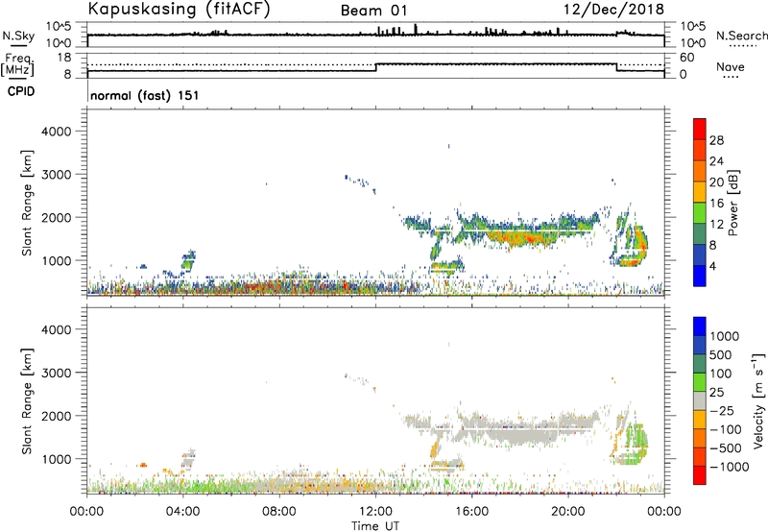Click the "CPID" row label
Viewport: 768px width, 532px height.
coord(21,91)
